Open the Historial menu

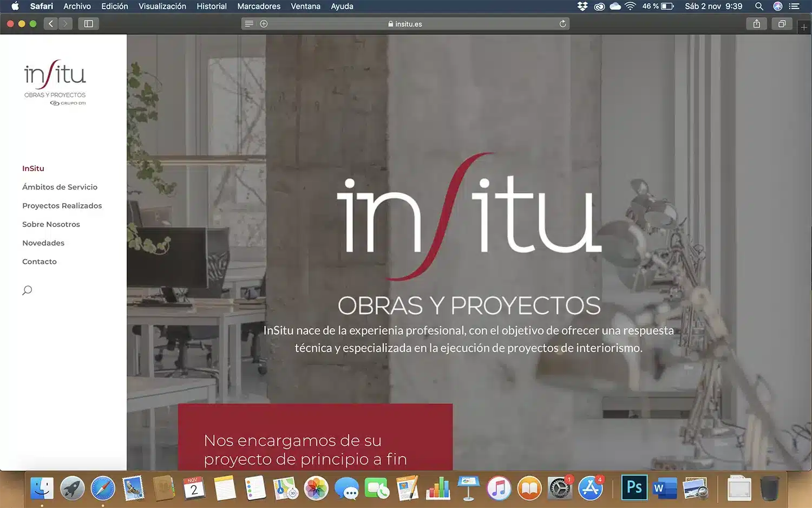click(211, 6)
